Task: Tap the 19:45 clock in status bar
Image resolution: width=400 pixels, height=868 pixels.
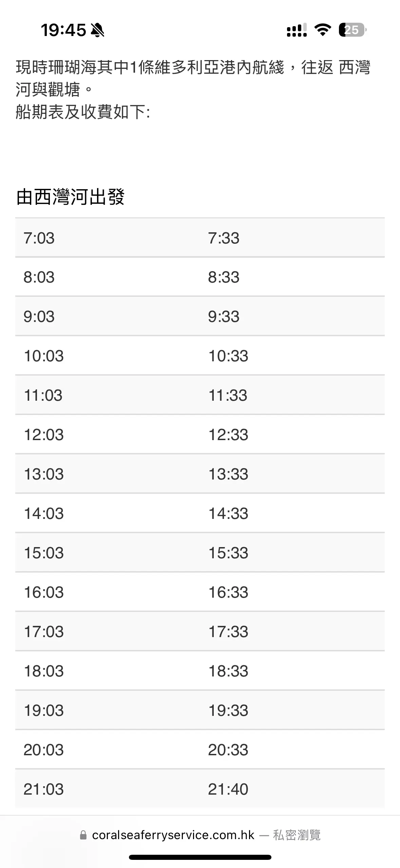Action: [63, 30]
